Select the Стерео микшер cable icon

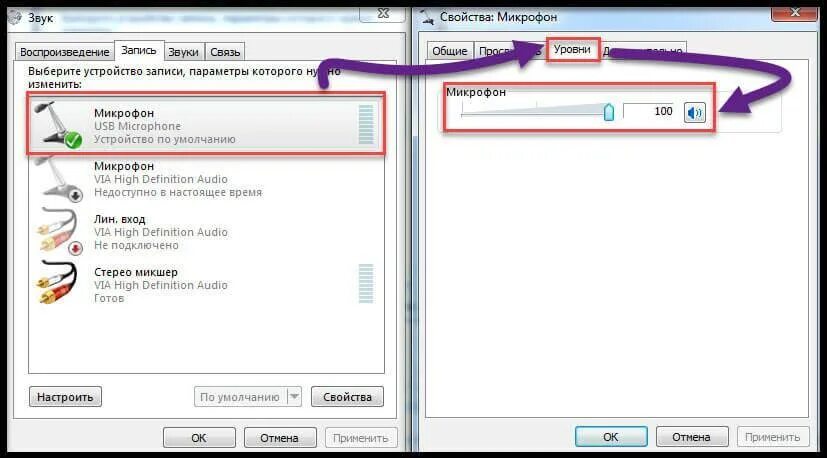(x=57, y=282)
